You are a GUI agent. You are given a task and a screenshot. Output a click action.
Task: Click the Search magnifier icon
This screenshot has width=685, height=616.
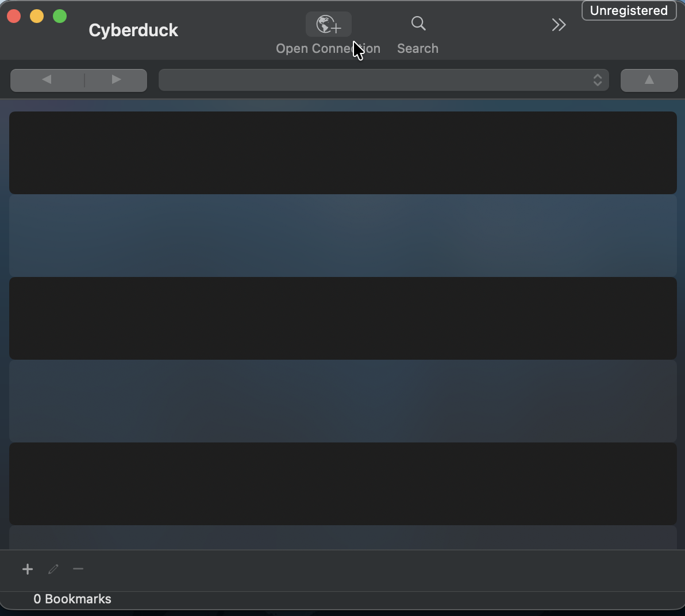coord(418,23)
